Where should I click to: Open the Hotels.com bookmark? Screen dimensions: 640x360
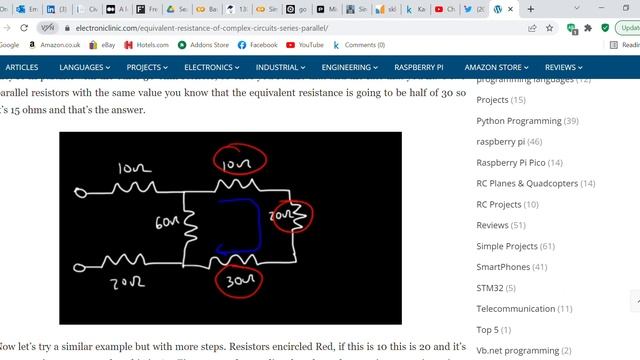pyautogui.click(x=147, y=45)
